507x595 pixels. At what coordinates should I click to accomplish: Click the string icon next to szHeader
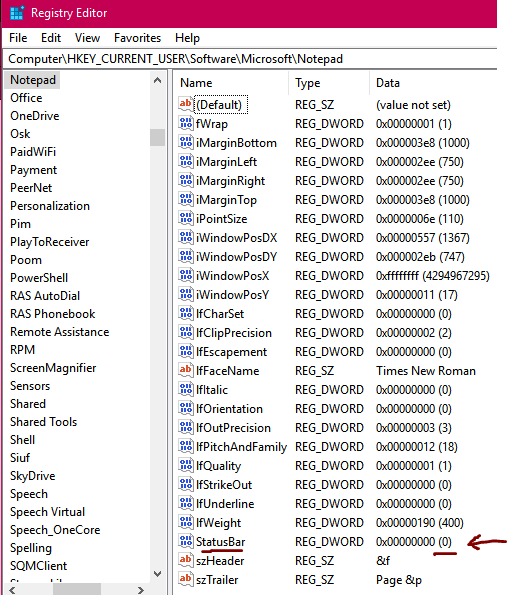point(185,560)
